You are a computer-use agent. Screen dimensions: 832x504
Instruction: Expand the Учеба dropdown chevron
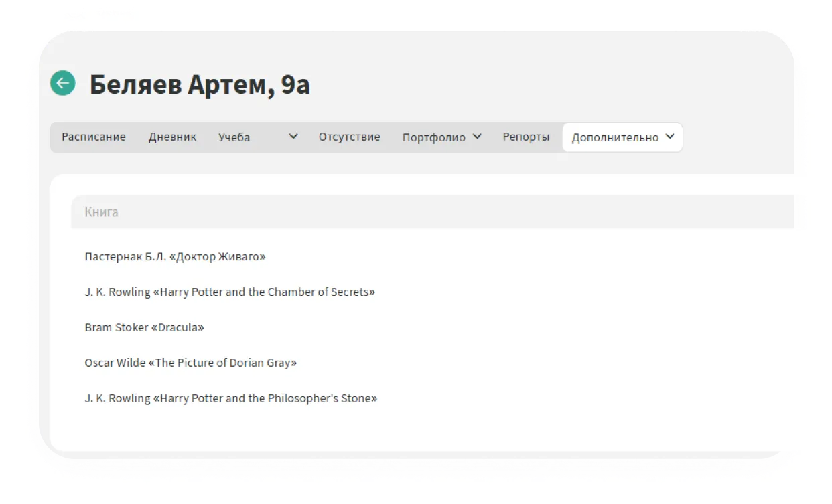[x=293, y=137]
